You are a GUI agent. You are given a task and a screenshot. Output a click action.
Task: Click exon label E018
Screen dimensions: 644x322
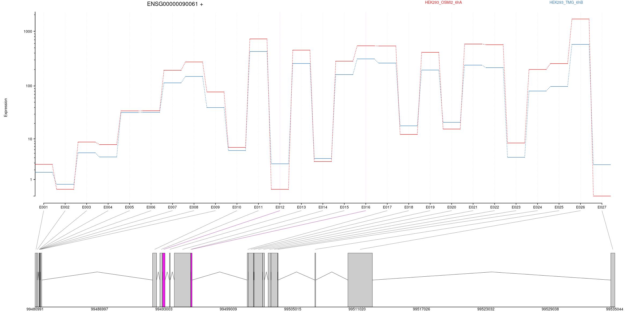coord(409,207)
